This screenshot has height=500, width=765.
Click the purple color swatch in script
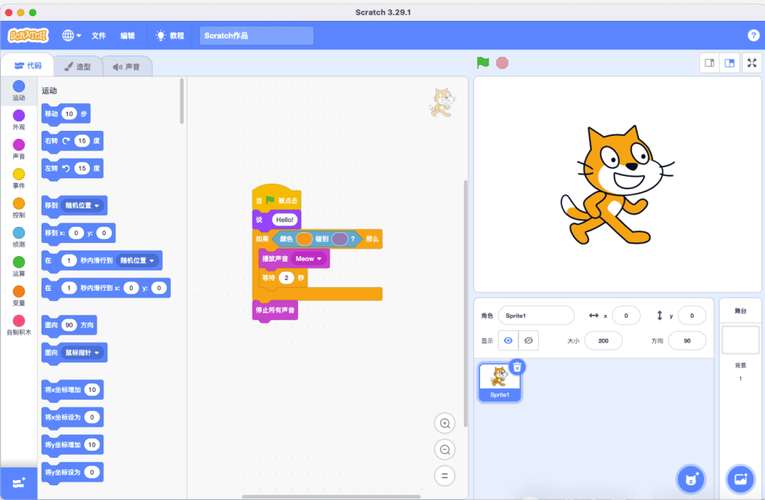pyautogui.click(x=340, y=239)
